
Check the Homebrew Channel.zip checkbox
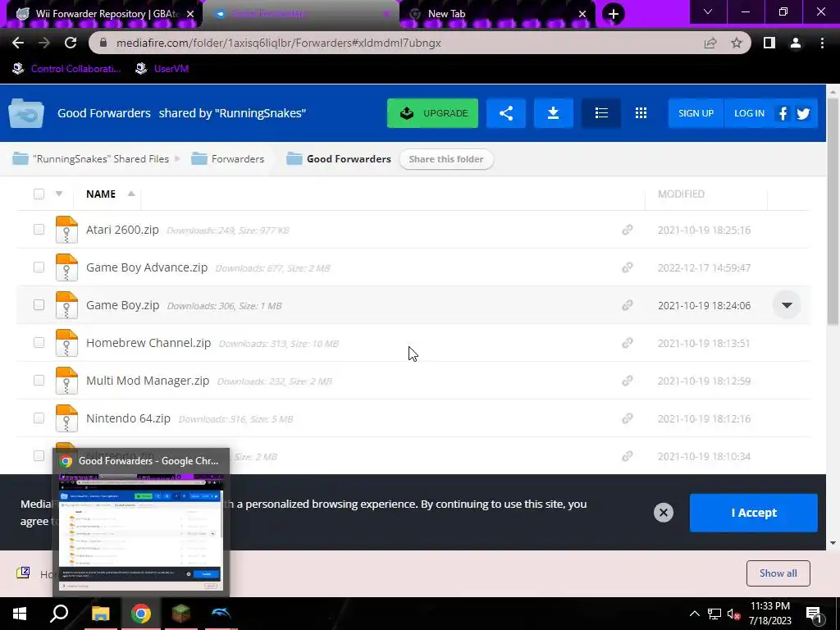(39, 342)
